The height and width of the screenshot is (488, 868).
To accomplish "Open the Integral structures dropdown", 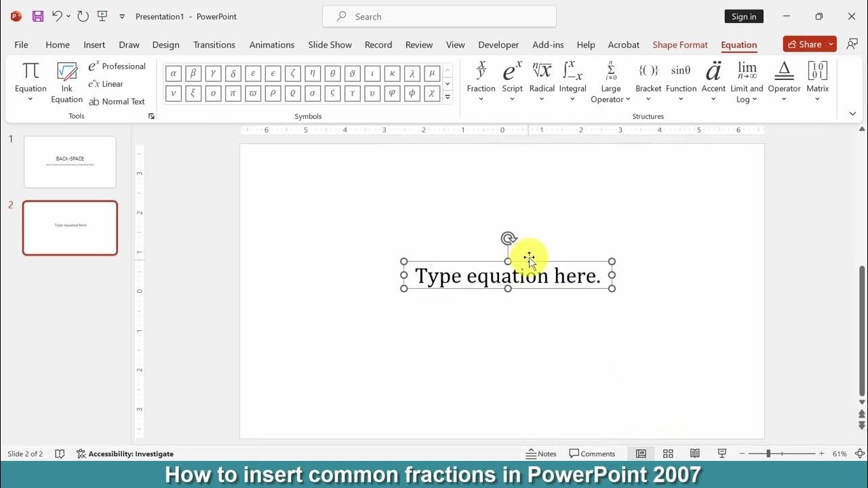I will click(x=573, y=82).
